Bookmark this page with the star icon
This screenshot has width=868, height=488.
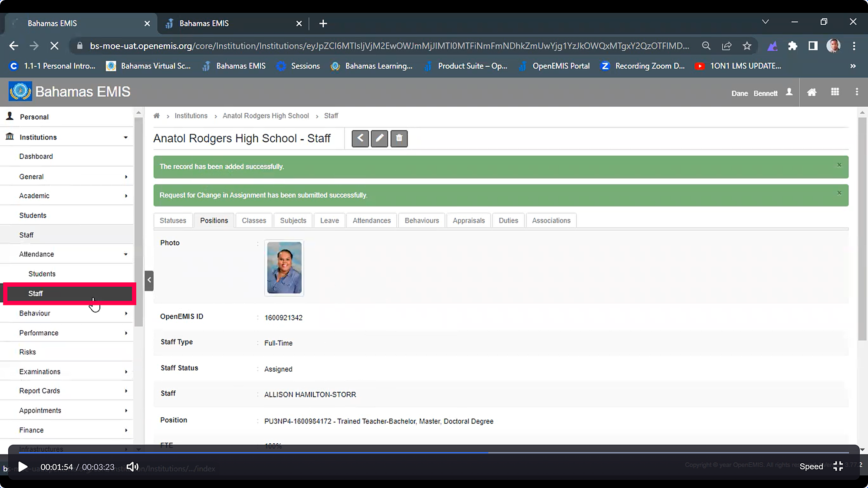747,46
